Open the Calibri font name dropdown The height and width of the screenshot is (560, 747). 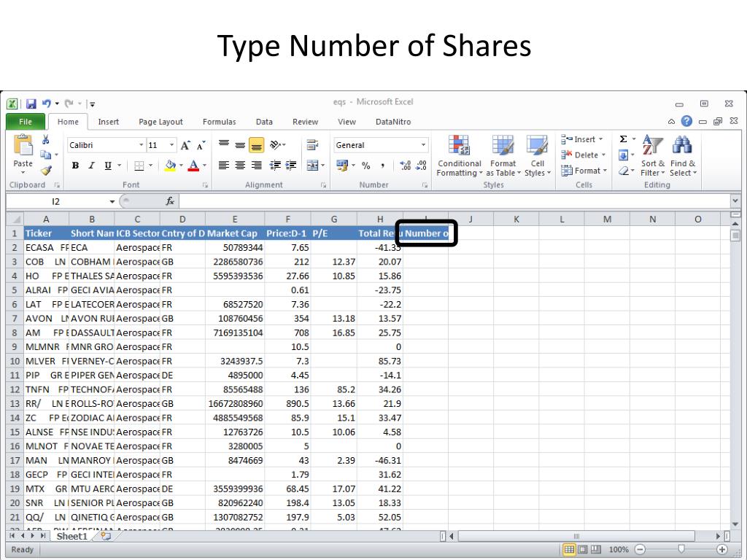(x=141, y=145)
